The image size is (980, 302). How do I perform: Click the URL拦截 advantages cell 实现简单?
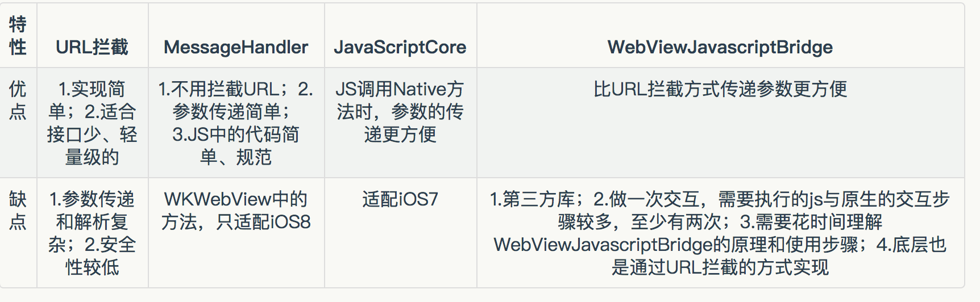click(92, 123)
